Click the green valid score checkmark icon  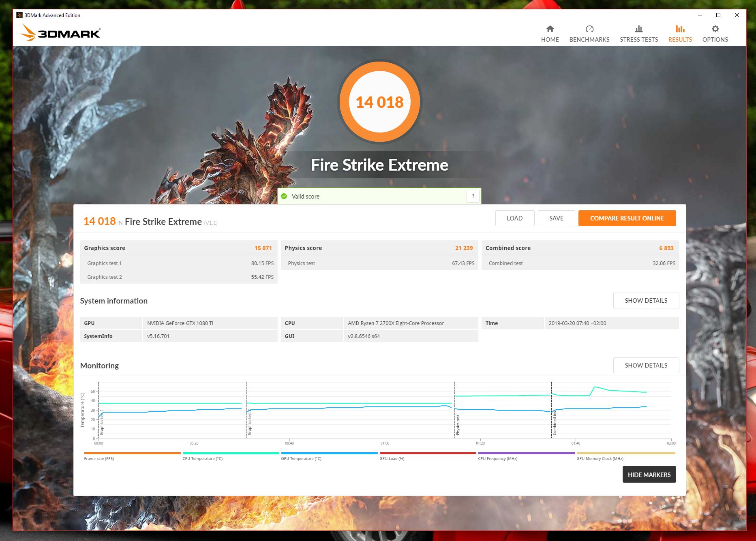click(284, 196)
